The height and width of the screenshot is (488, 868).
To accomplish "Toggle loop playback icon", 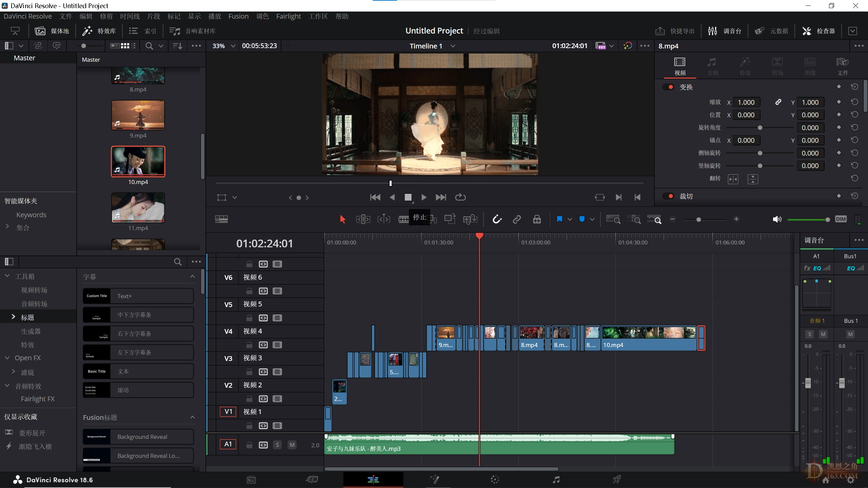I will click(460, 197).
